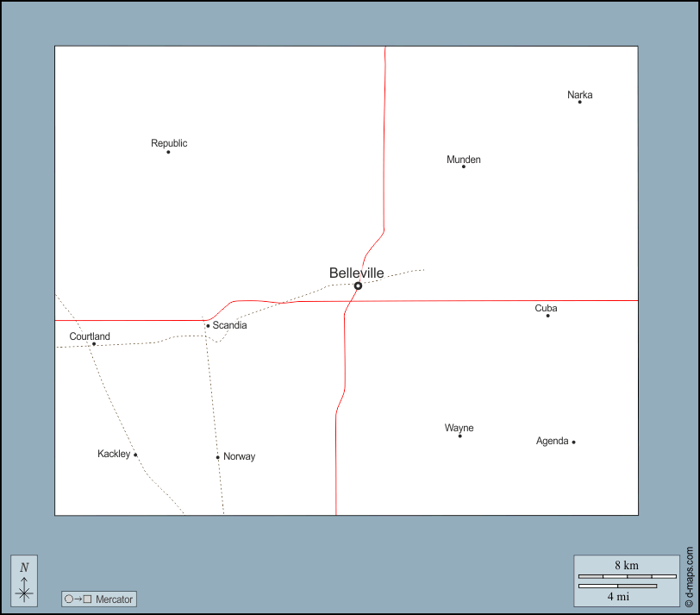Click the Belleville city circle marker
700x615 pixels.
(x=358, y=286)
